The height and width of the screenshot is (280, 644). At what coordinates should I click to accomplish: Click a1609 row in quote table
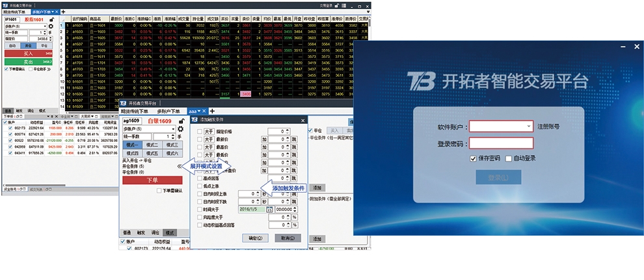point(215,51)
